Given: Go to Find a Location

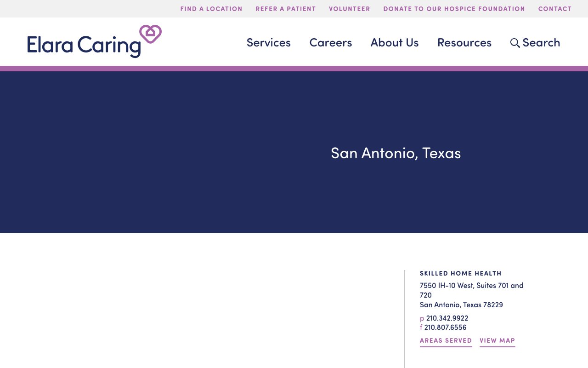Looking at the screenshot, I should (x=211, y=9).
